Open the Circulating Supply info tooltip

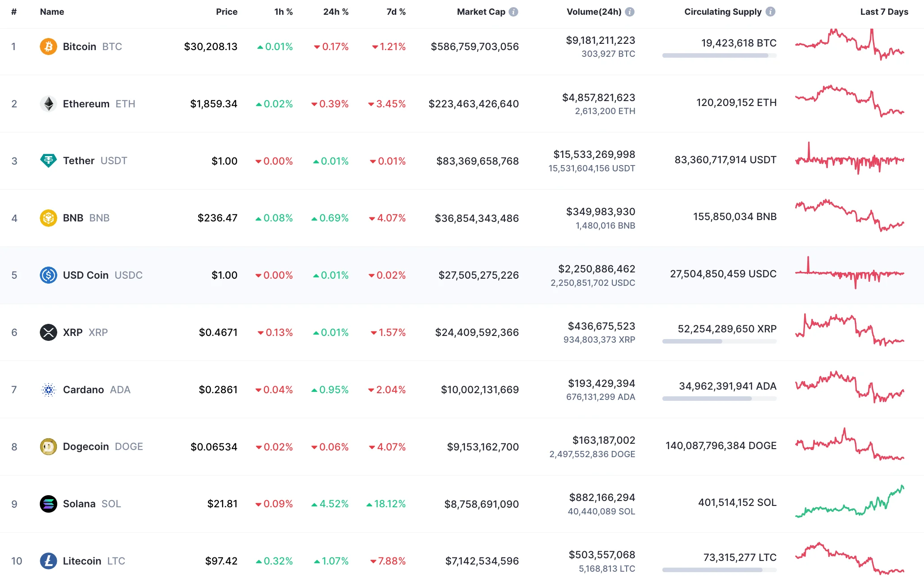click(x=771, y=12)
